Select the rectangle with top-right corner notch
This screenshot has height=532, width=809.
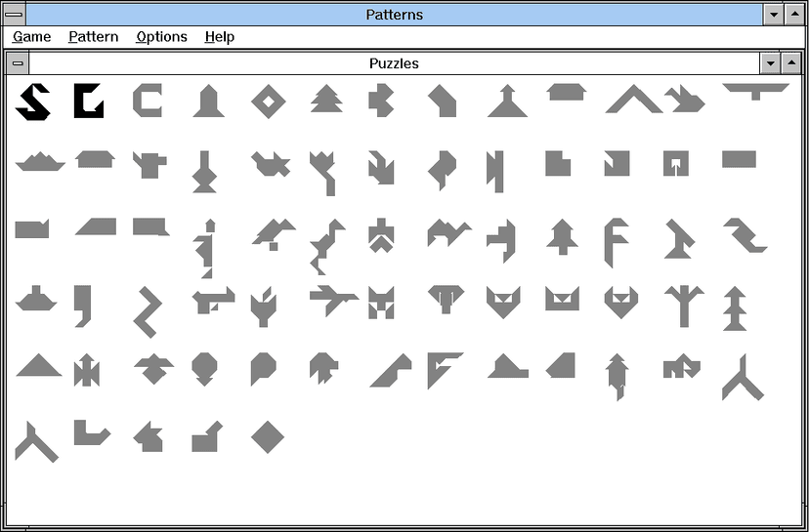click(32, 228)
